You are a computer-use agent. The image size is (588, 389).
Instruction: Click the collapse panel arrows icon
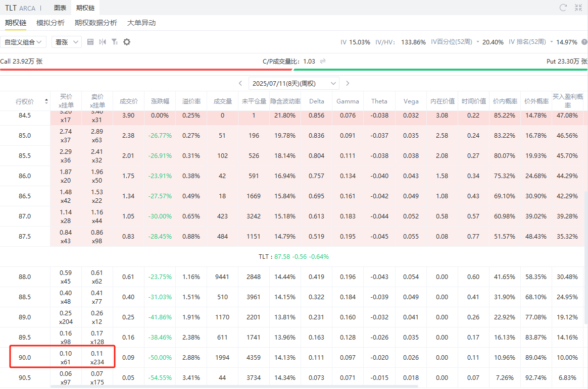point(578,8)
